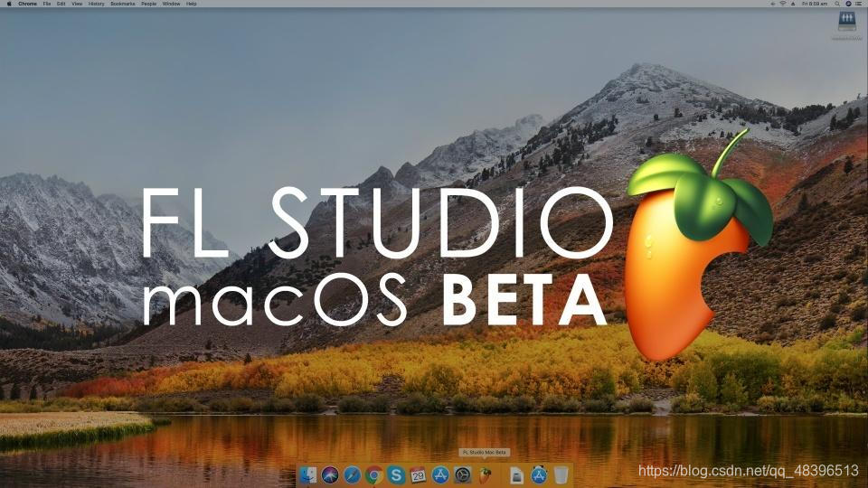Open the Apple menu
The height and width of the screenshot is (488, 868).
coord(9,4)
